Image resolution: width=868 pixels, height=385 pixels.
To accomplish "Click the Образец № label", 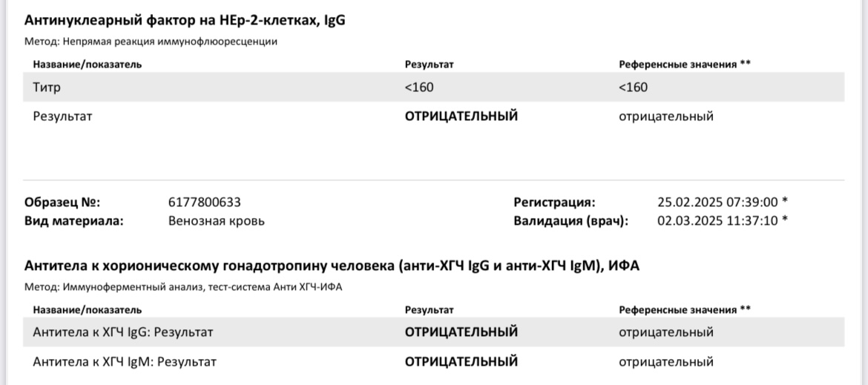I will (x=62, y=203).
